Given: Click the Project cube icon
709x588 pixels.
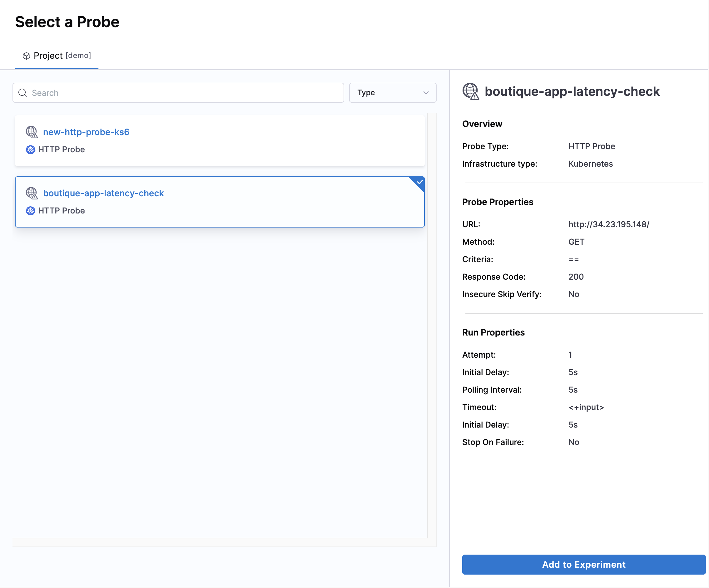Looking at the screenshot, I should 26,56.
